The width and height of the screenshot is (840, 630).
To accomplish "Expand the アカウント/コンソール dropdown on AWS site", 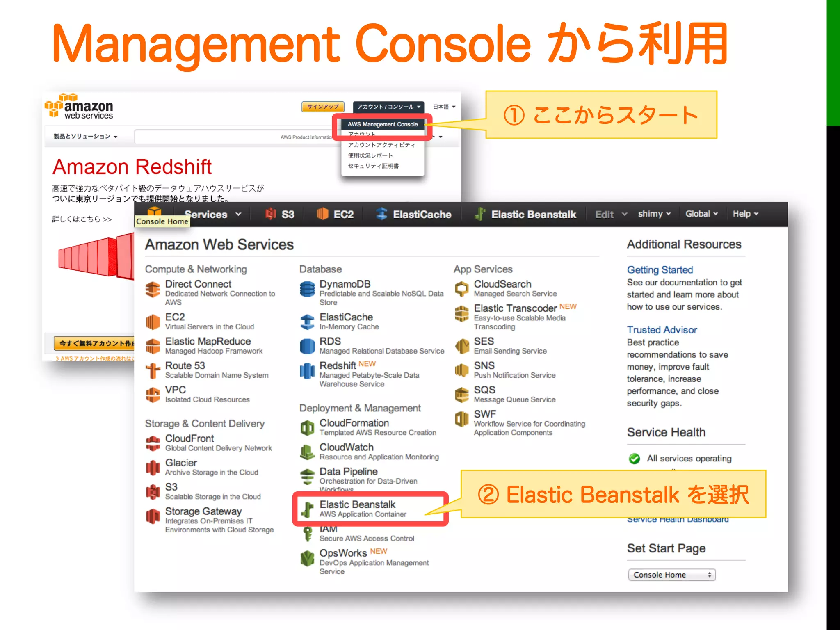I will 388,107.
